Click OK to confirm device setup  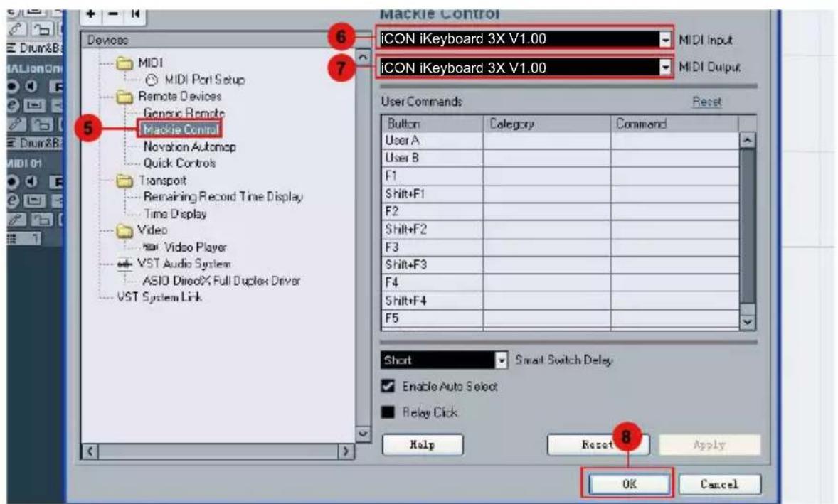pyautogui.click(x=629, y=484)
